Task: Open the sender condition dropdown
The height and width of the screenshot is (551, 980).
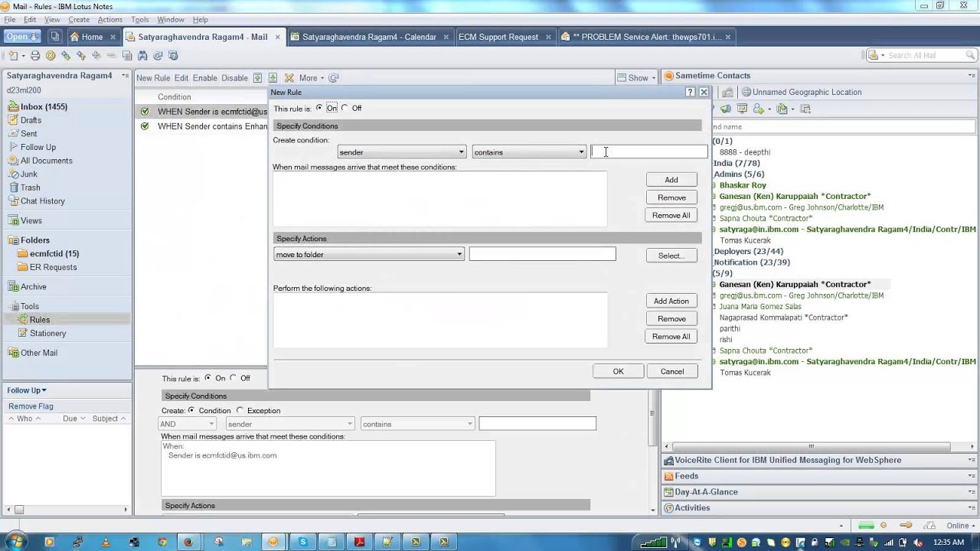Action: pyautogui.click(x=402, y=152)
